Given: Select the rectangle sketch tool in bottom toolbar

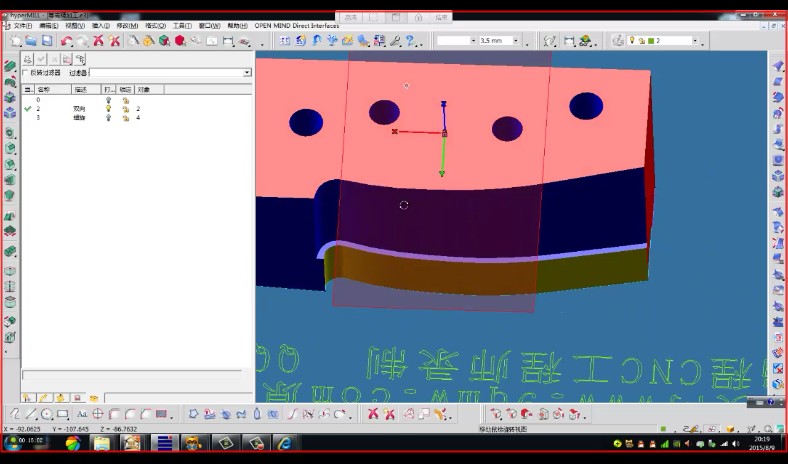Looking at the screenshot, I should tap(63, 414).
